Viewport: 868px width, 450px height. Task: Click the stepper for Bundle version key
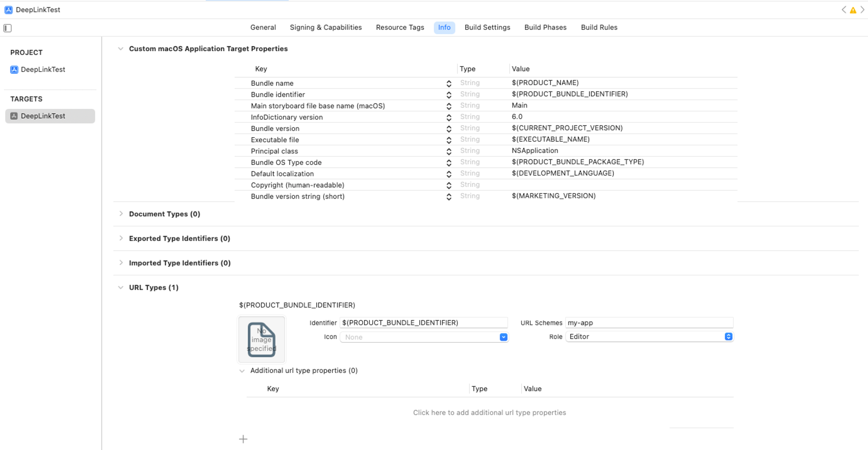coord(449,128)
